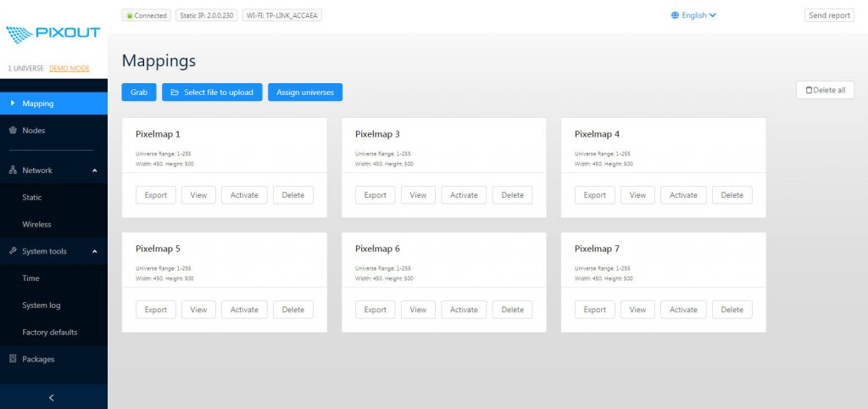Click the PIXOUT logo

(53, 33)
